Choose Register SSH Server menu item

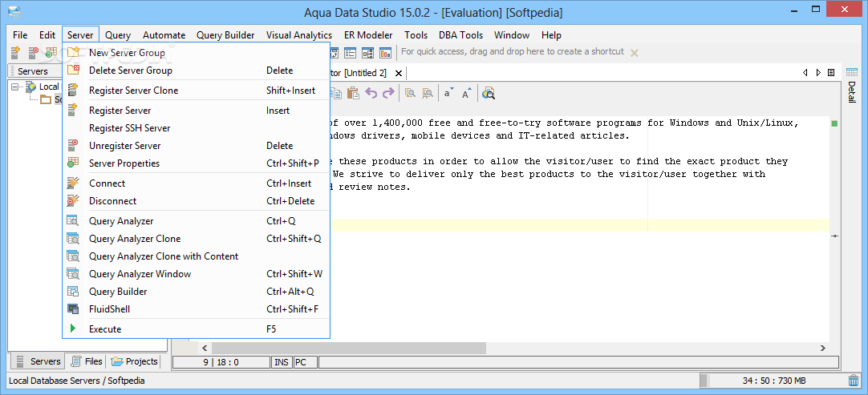[197, 128]
